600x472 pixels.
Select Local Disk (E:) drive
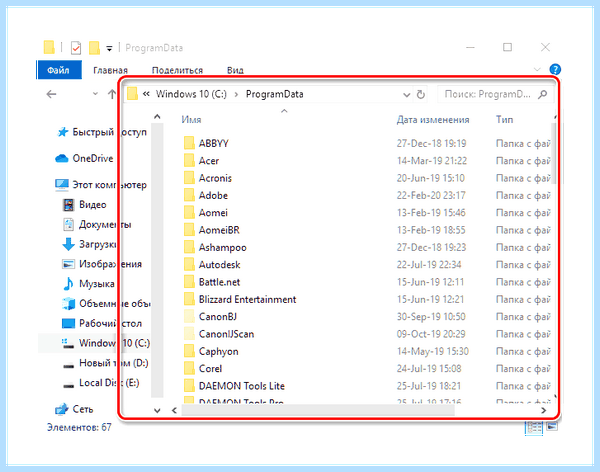(x=101, y=383)
